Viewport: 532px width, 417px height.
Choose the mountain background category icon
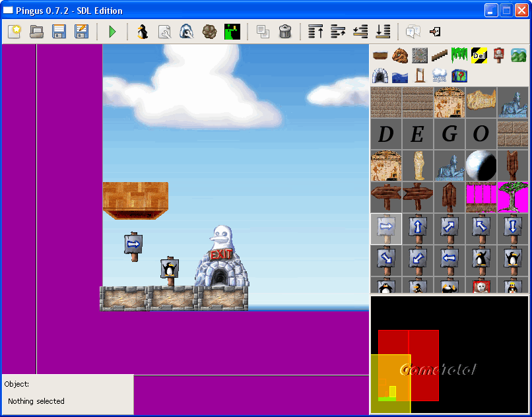pyautogui.click(x=518, y=55)
